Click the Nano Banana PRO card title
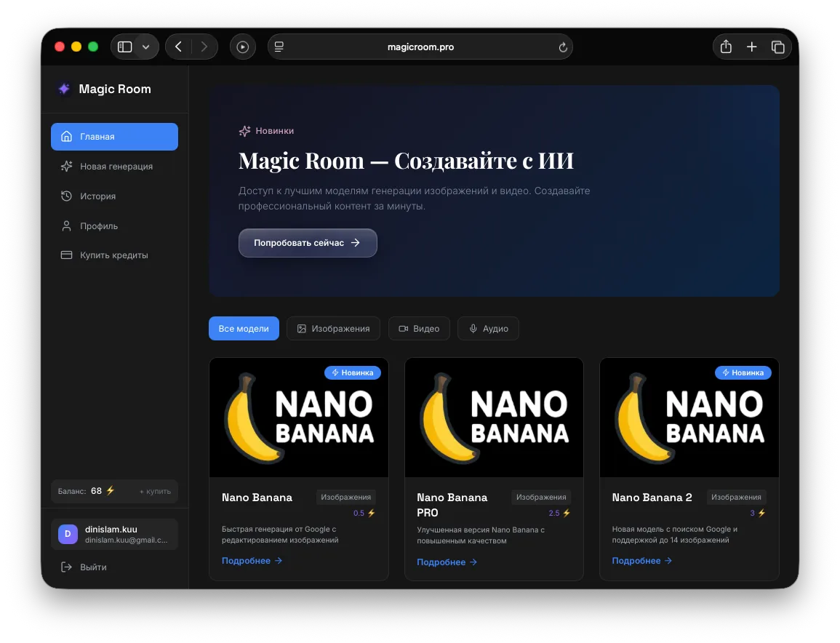Screen dimensions: 840x643 452,505
